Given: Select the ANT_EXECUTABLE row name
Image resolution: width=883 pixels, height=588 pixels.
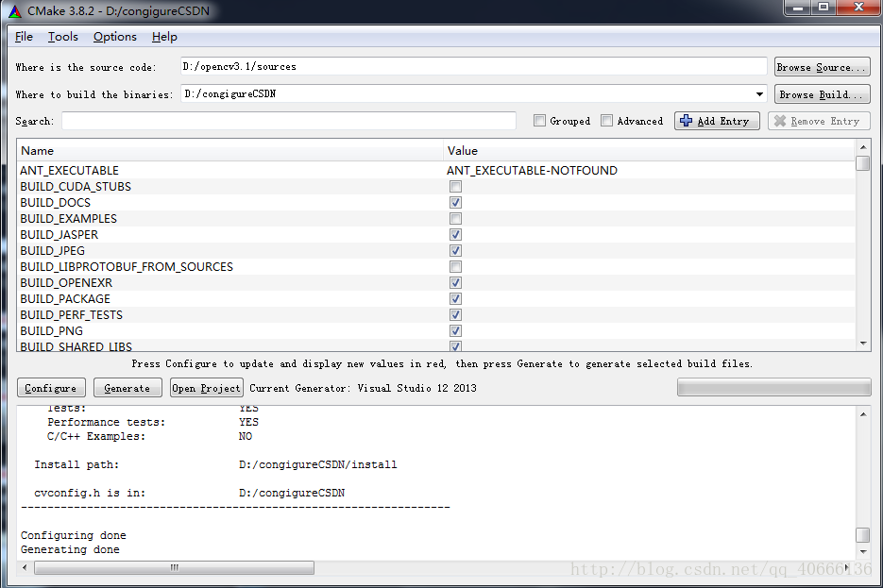Looking at the screenshot, I should (69, 171).
